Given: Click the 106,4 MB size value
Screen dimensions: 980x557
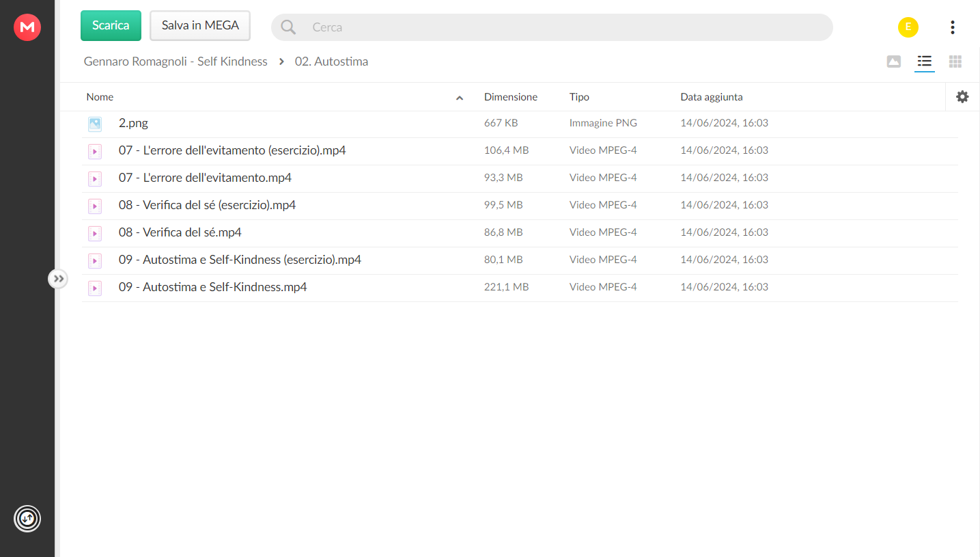Looking at the screenshot, I should coord(506,150).
